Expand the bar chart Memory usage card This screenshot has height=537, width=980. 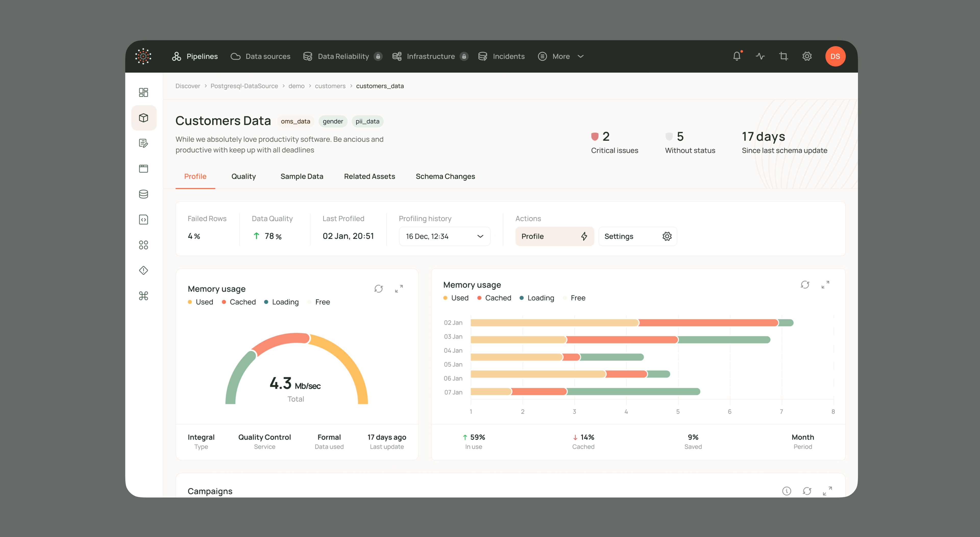[x=825, y=285]
